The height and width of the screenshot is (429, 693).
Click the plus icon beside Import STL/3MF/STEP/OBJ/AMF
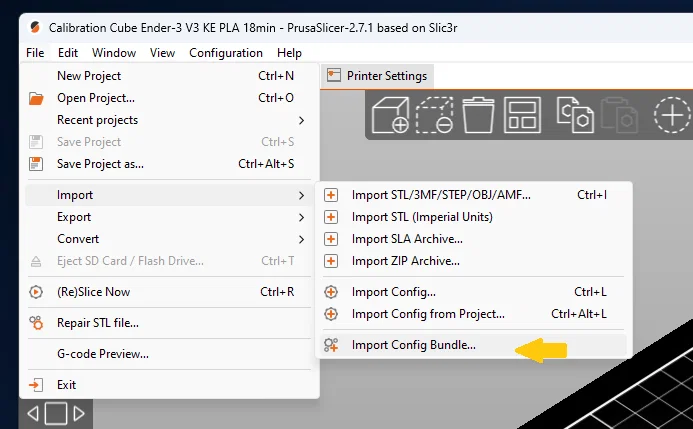pyautogui.click(x=331, y=195)
